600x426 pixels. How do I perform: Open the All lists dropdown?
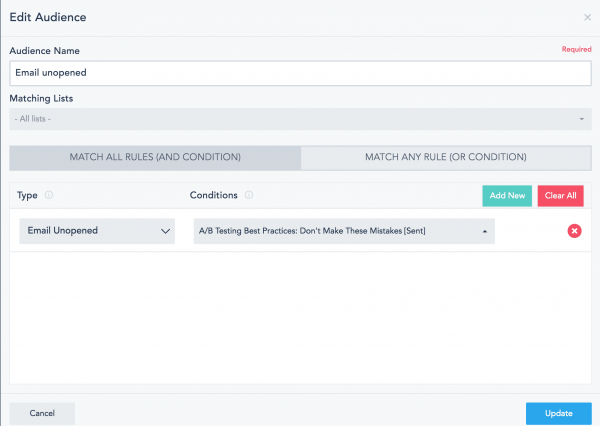(x=300, y=119)
